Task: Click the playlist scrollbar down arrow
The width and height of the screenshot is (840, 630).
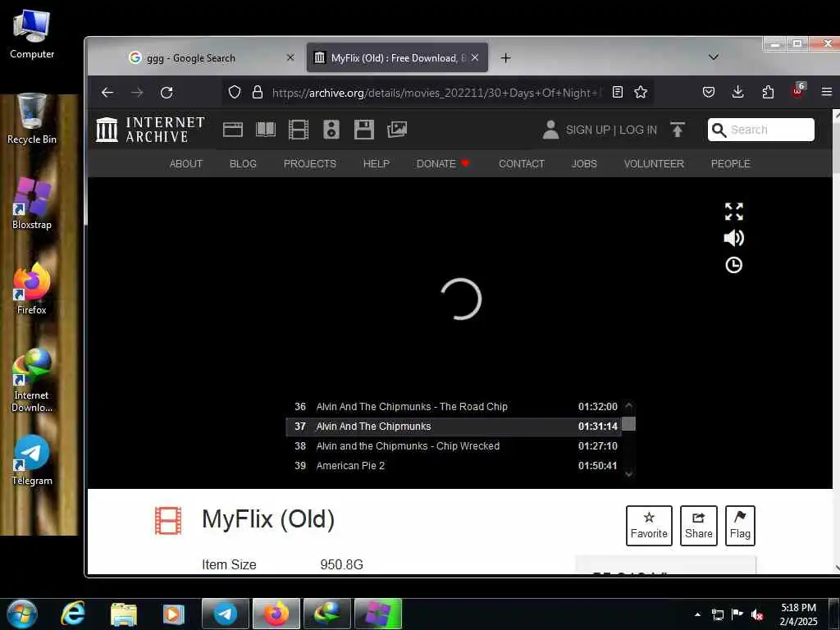Action: pyautogui.click(x=629, y=473)
